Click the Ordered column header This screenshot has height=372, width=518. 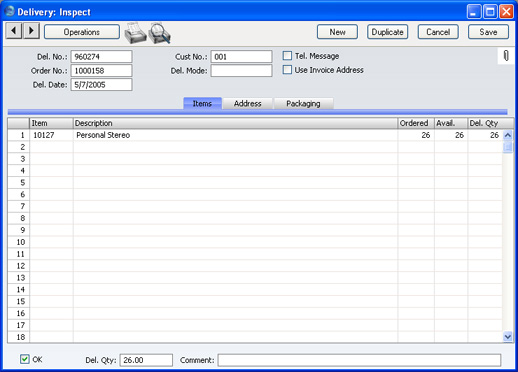coord(416,123)
